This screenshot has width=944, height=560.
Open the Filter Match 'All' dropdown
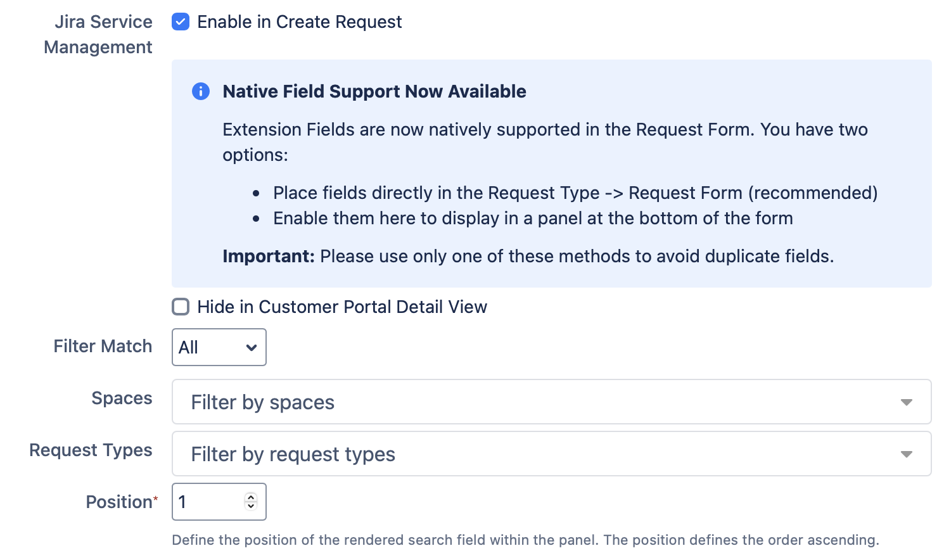219,347
